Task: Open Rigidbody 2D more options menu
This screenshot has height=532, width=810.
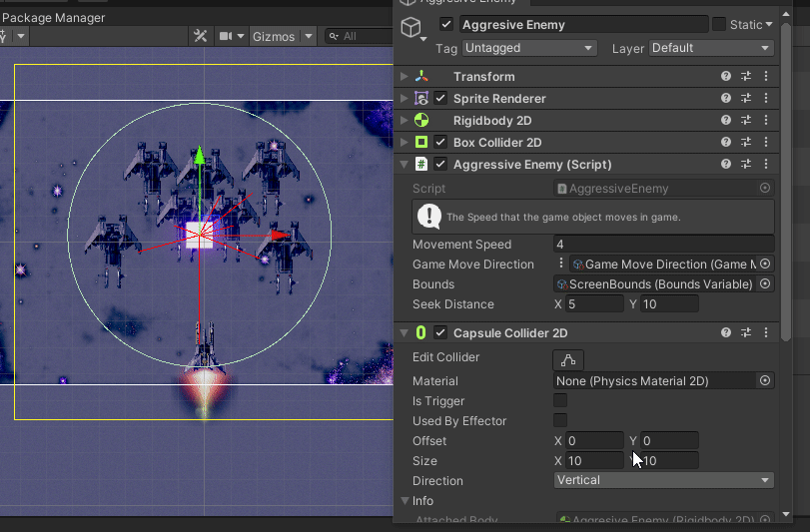Action: 766,120
